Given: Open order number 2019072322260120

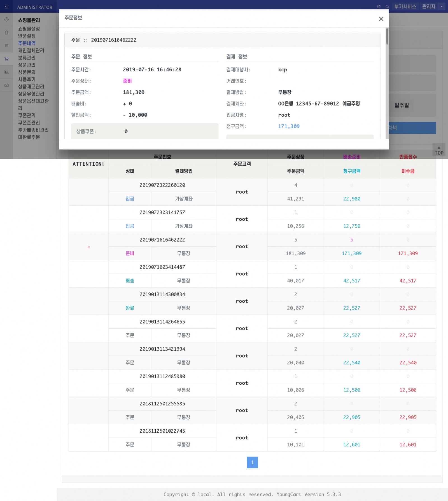Looking at the screenshot, I should coord(162,185).
